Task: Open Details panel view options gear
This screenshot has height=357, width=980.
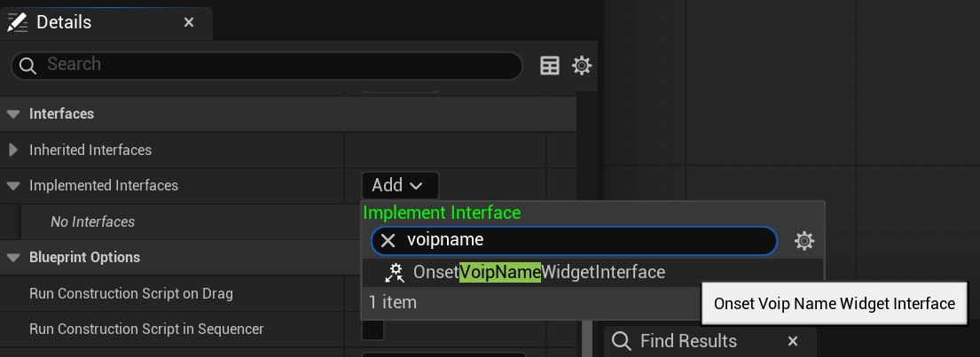Action: (x=582, y=66)
